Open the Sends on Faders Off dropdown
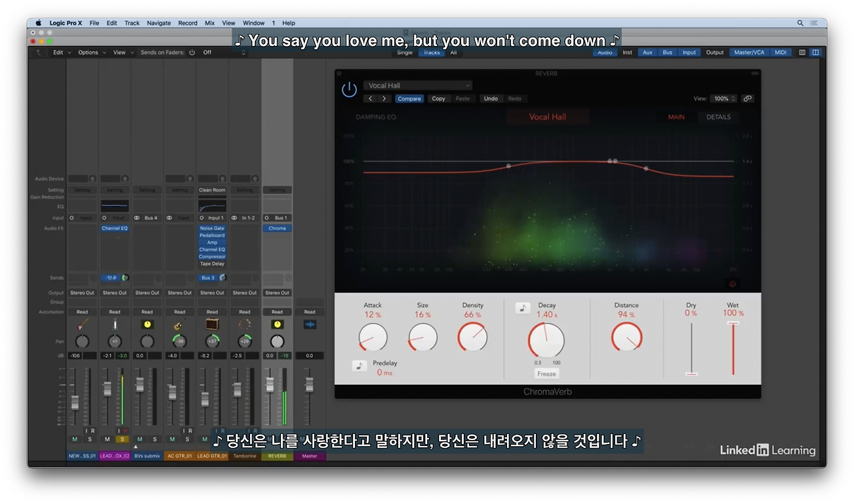 pos(224,53)
